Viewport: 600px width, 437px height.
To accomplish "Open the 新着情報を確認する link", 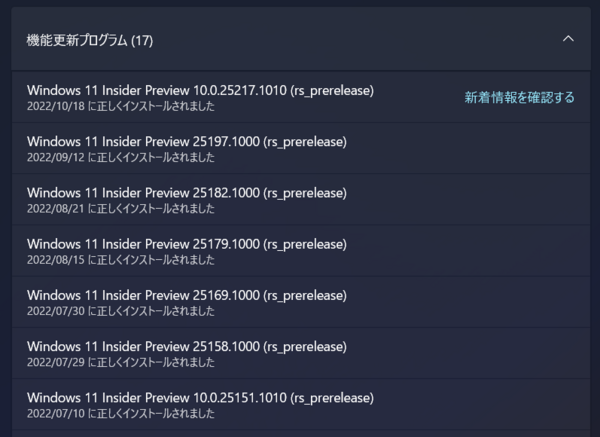I will [x=519, y=97].
